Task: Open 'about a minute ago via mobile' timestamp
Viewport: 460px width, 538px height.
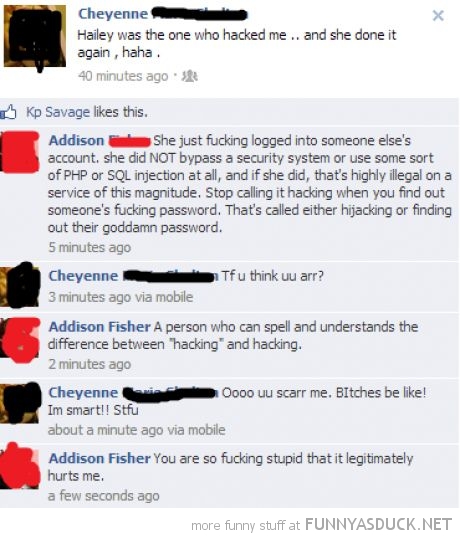Action: point(137,430)
